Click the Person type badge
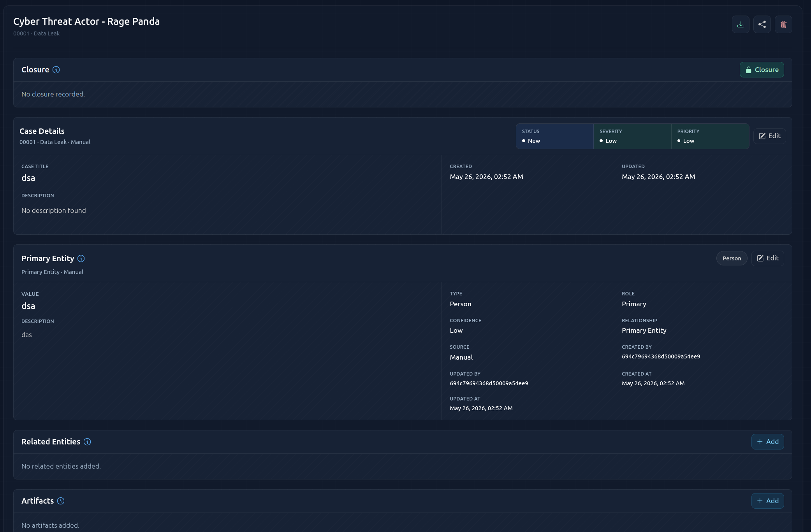 coord(732,258)
